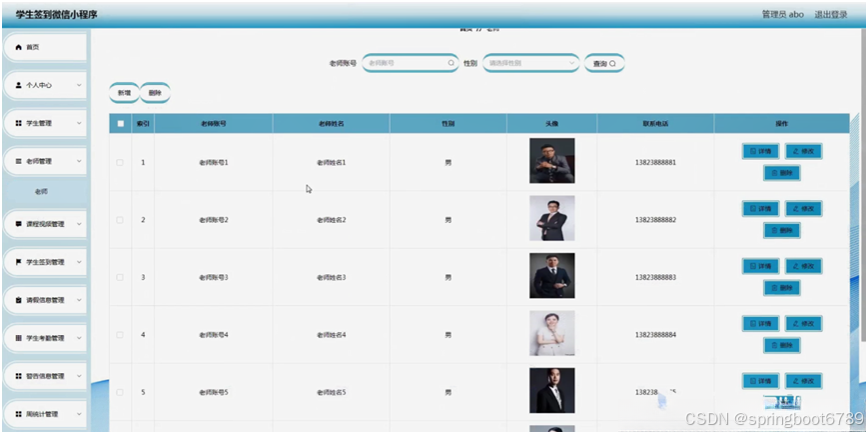The image size is (868, 434).
Task: Click the magnifier icon in 老师账号 field
Action: 451,63
